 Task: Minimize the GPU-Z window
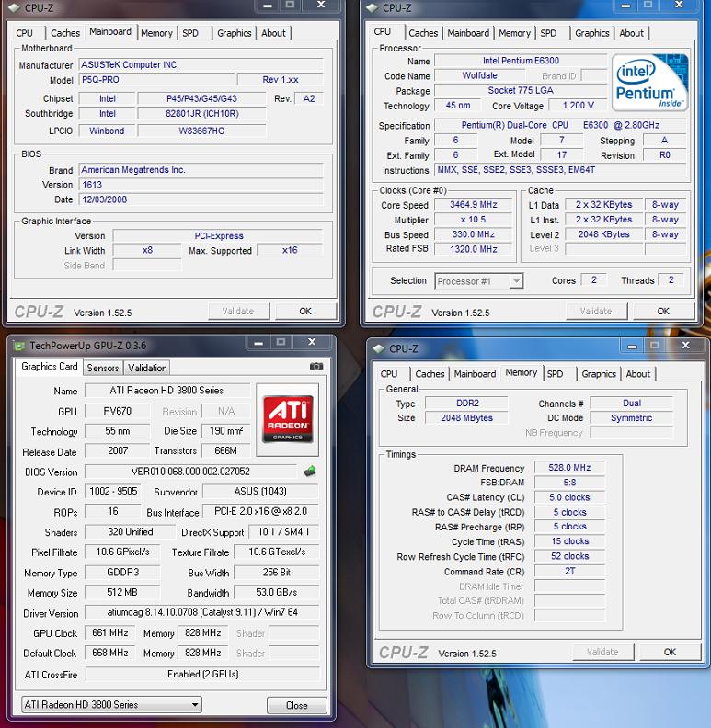click(258, 344)
